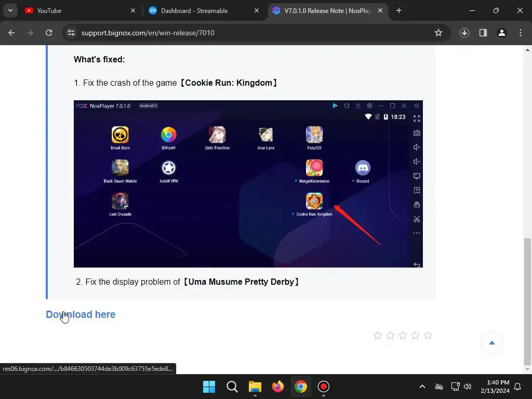Click the NoxPlayer screenshot image
The width and height of the screenshot is (532, 399).
click(x=248, y=184)
